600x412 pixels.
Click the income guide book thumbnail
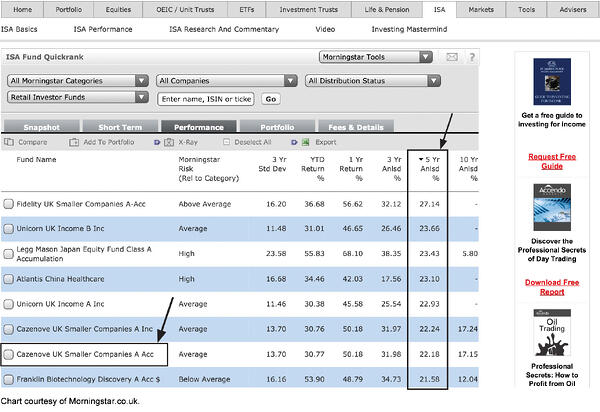(x=552, y=81)
